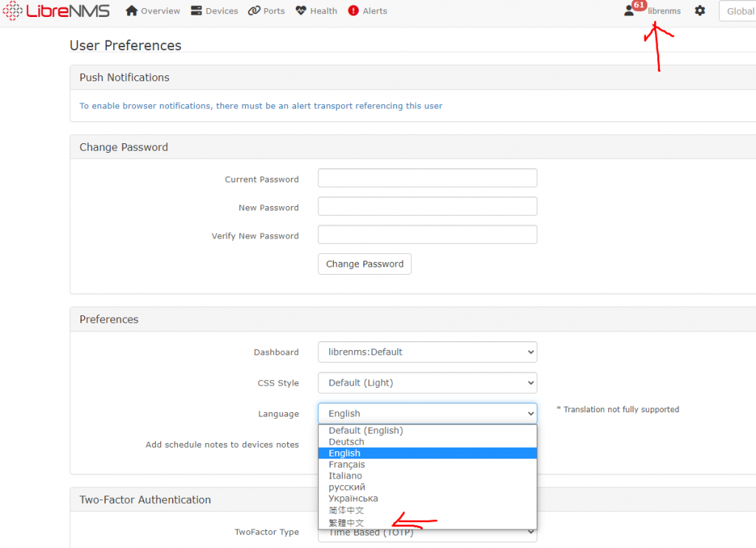Open the CSS Style dropdown

427,383
